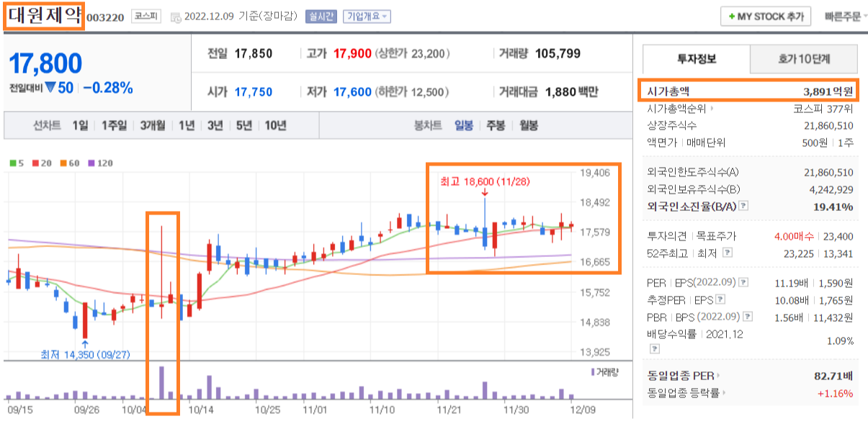The width and height of the screenshot is (868, 424).
Task: Select the 1주일 line chart period
Action: click(114, 125)
